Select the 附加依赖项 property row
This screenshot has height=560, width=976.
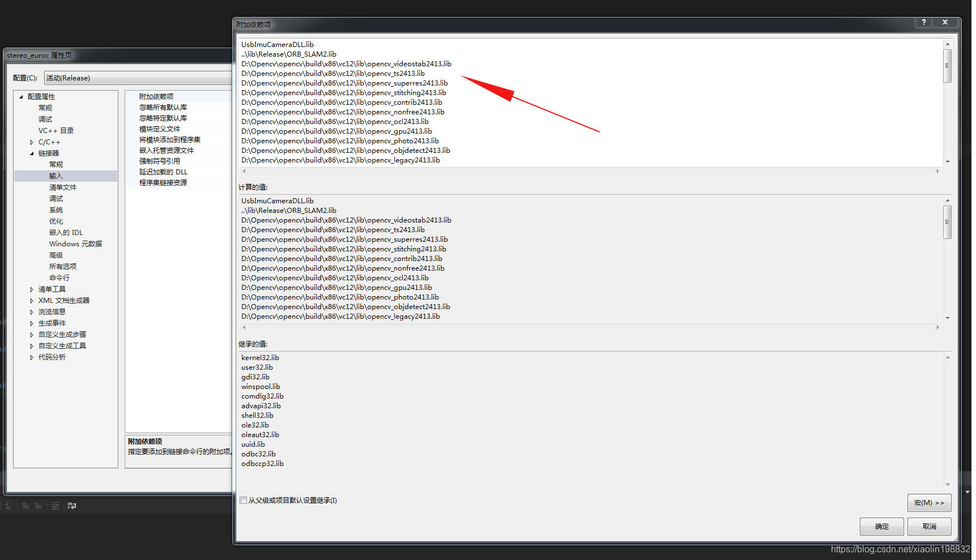(x=179, y=97)
